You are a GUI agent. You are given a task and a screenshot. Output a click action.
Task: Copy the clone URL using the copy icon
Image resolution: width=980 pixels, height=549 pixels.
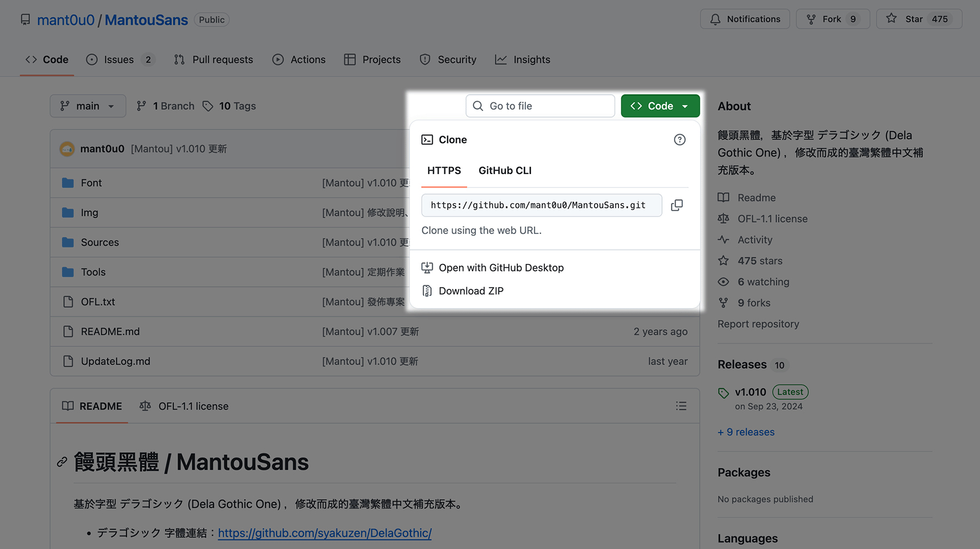(x=677, y=205)
